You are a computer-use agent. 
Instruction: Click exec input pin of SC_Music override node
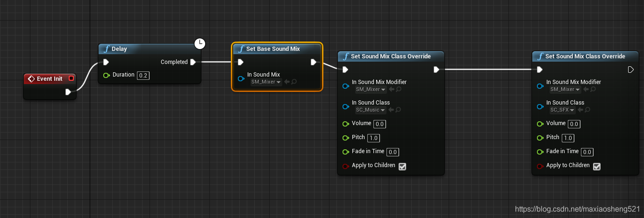(345, 70)
